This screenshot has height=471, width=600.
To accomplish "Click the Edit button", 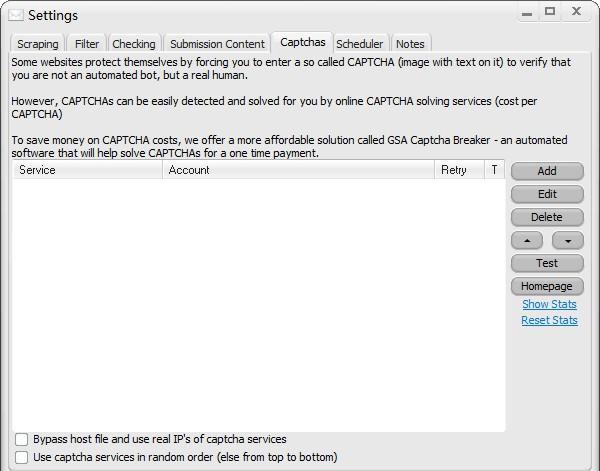I will [547, 194].
